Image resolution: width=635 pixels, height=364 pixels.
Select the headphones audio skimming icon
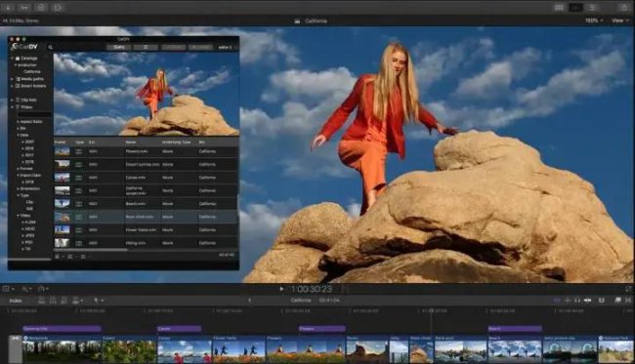tap(577, 301)
